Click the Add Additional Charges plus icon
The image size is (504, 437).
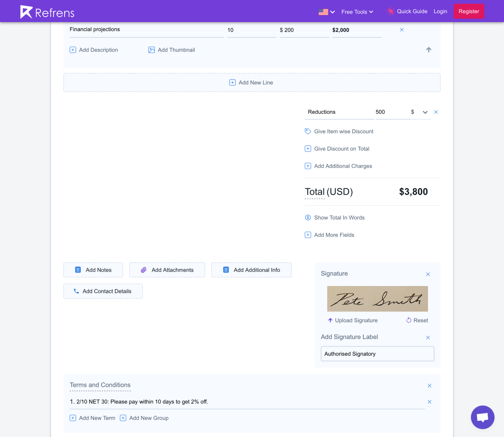pyautogui.click(x=308, y=166)
